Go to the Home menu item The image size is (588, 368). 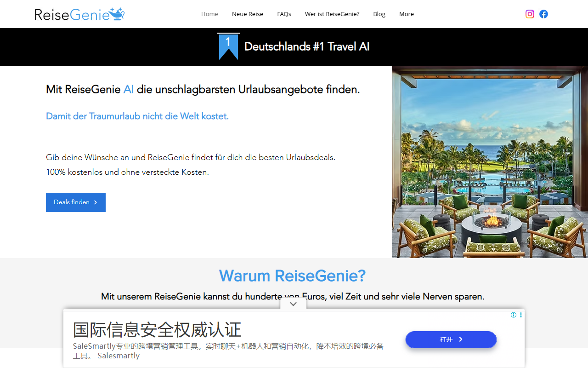pos(209,14)
